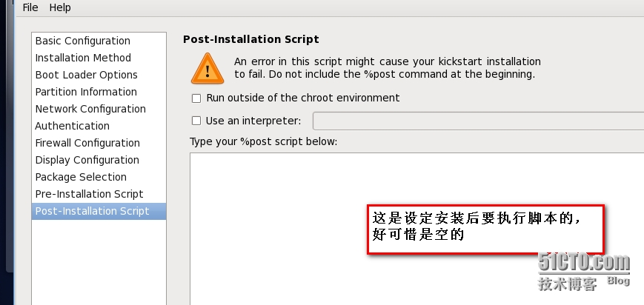The image size is (644, 305).
Task: Toggle the Use an interpreter checkbox
Action: point(196,121)
